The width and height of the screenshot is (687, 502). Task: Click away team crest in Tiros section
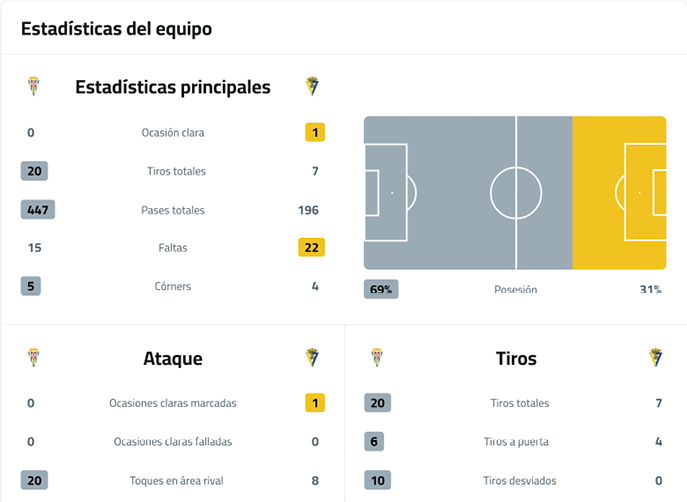click(x=656, y=357)
